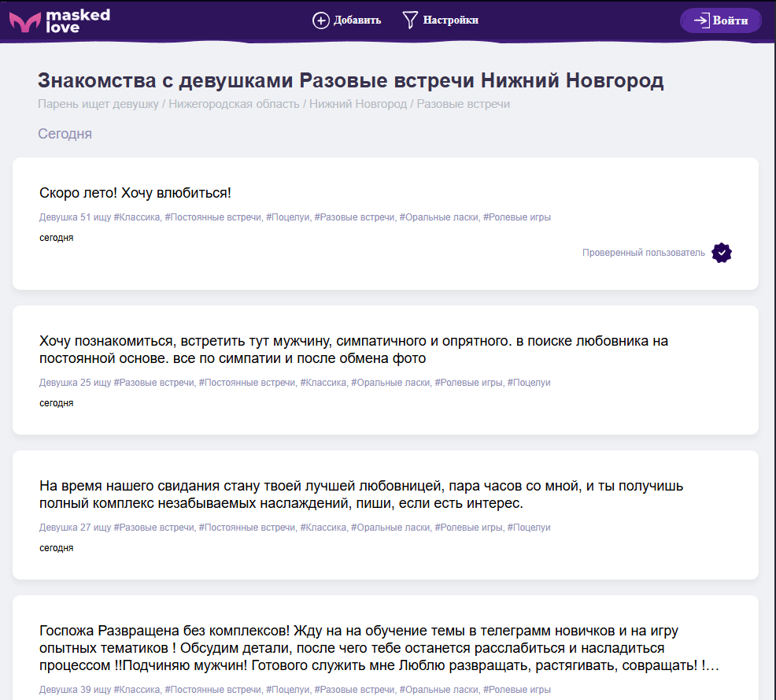Click the Проверенный пользователь label
Image resolution: width=776 pixels, height=700 pixels.
tap(643, 253)
